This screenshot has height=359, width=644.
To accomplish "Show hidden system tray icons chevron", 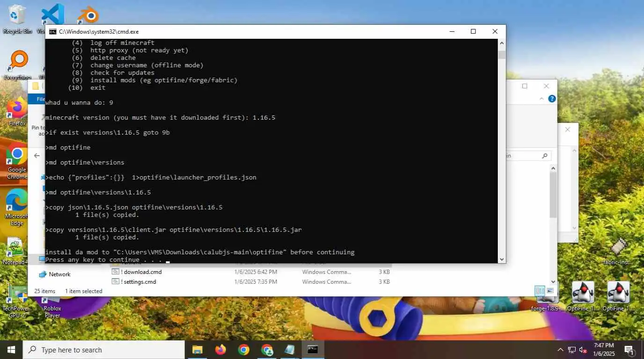I will pos(560,350).
